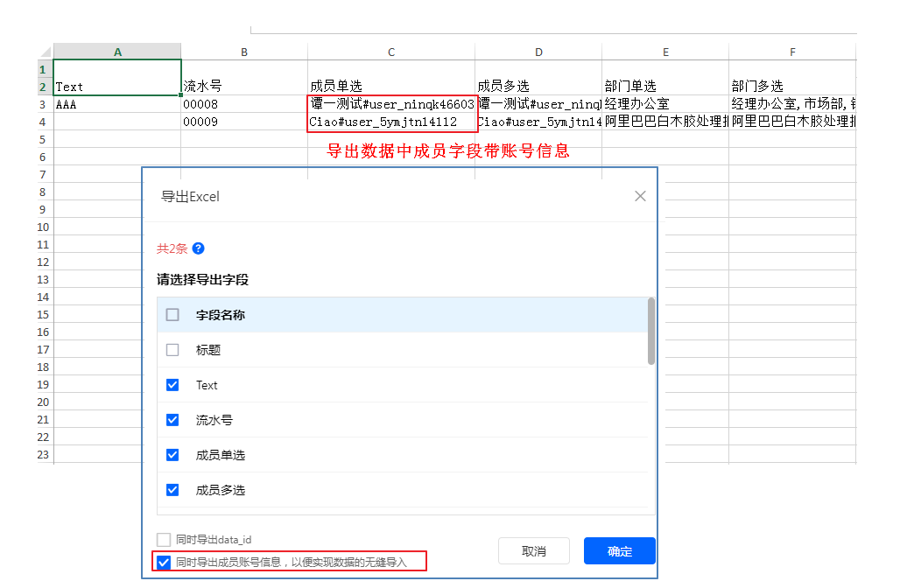Enable 同时导出data_id option
Image resolution: width=907 pixels, height=588 pixels.
[164, 540]
